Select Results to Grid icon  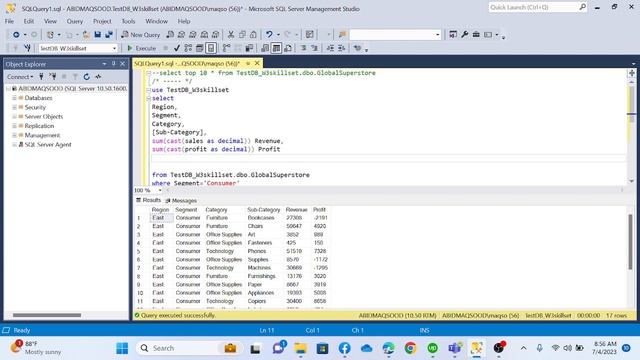[x=276, y=48]
